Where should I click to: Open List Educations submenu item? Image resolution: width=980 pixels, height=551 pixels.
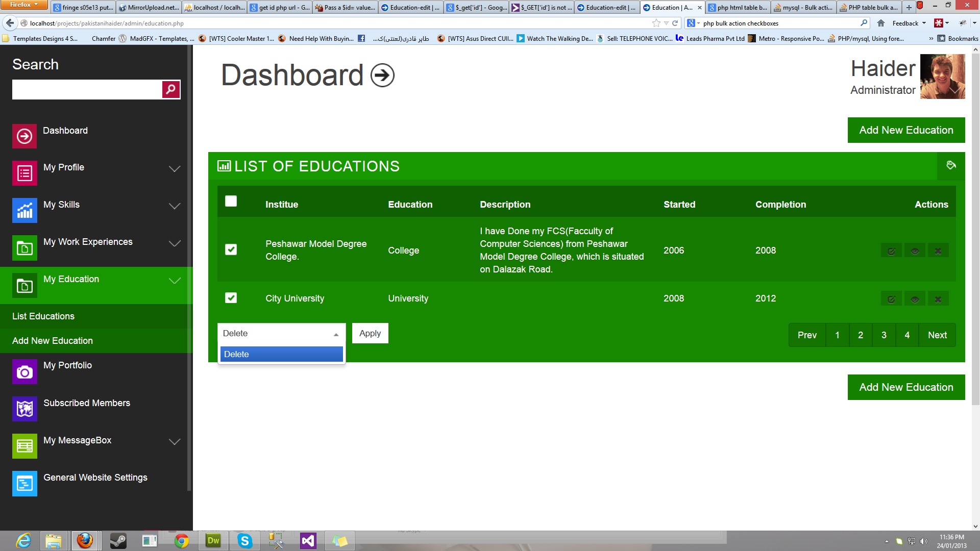pos(43,316)
